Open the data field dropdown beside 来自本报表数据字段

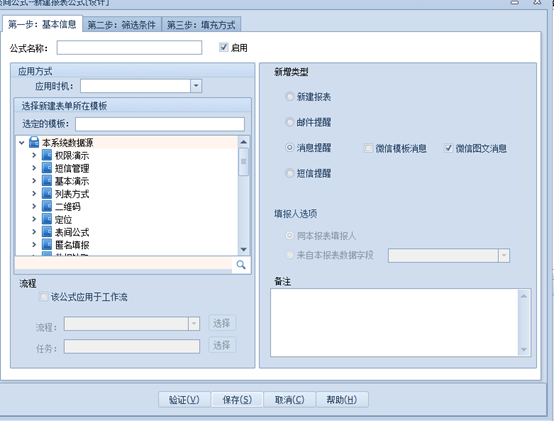pyautogui.click(x=504, y=255)
